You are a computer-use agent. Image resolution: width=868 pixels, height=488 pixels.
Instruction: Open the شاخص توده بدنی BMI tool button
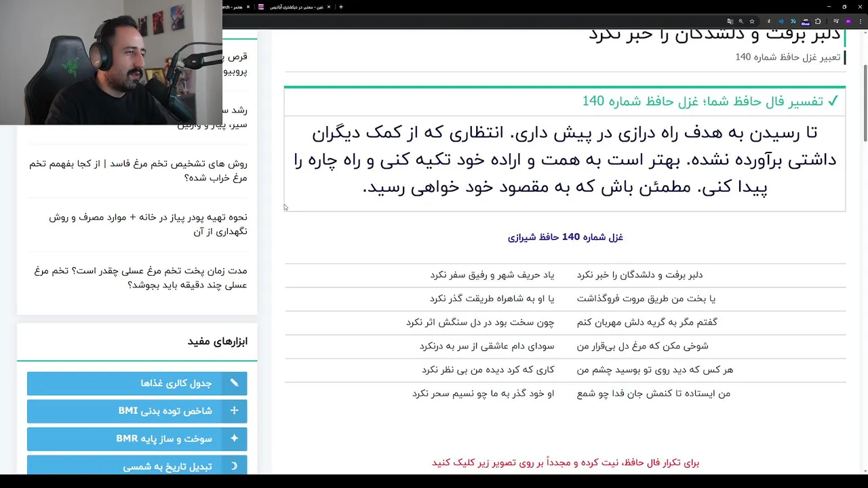point(137,411)
